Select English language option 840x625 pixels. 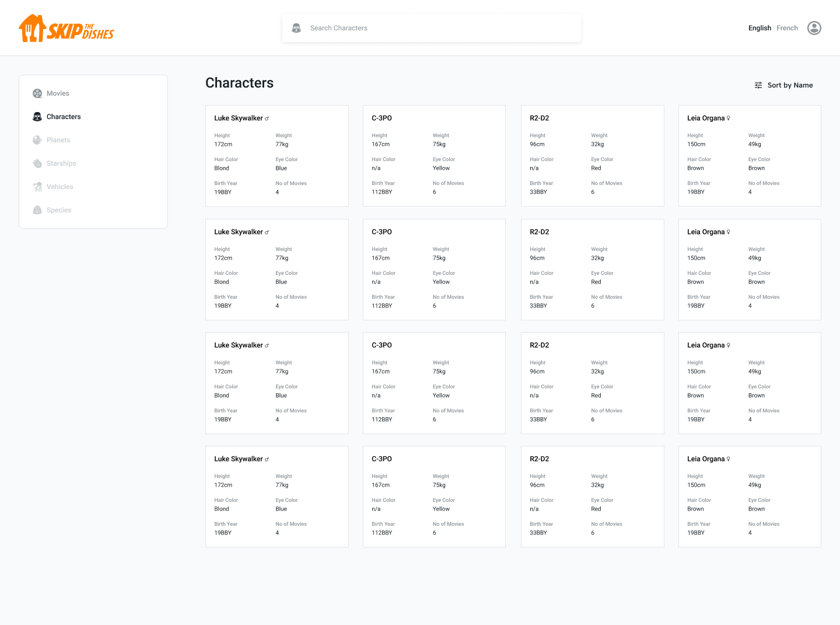point(759,28)
